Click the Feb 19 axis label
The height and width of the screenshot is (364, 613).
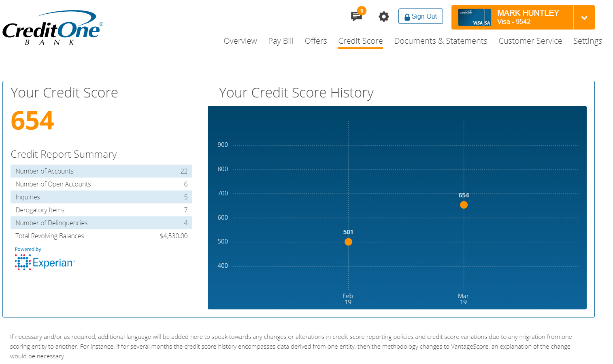coord(348,299)
